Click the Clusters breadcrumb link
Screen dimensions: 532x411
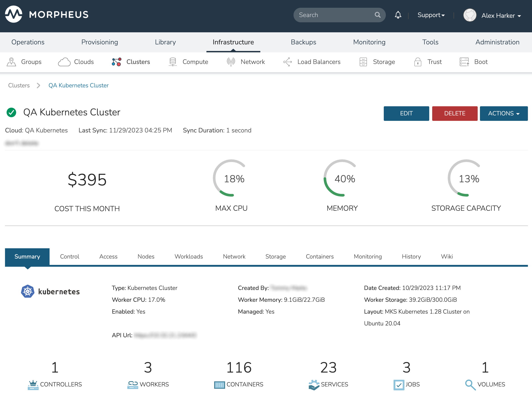tap(19, 85)
